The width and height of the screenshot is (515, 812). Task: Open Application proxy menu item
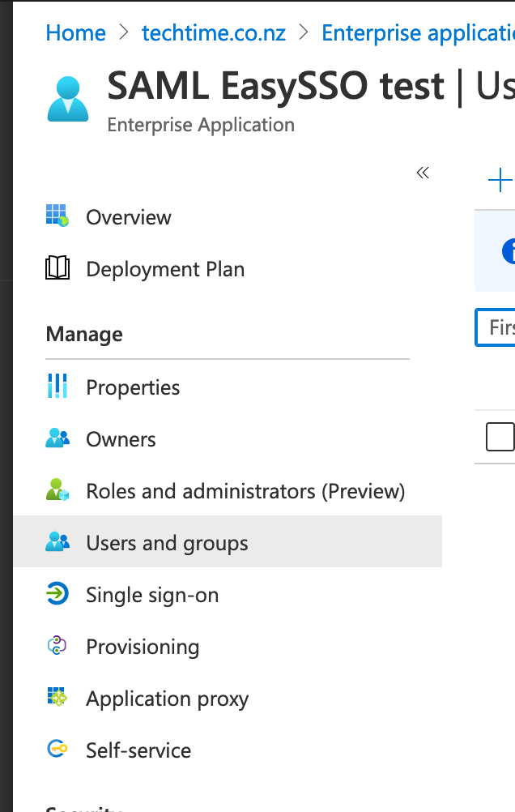pos(167,699)
